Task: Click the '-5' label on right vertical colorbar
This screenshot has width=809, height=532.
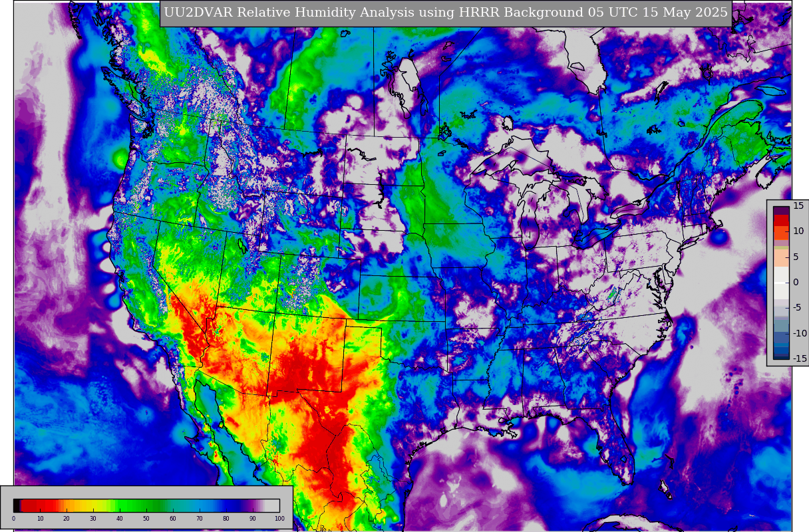Action: 798,307
